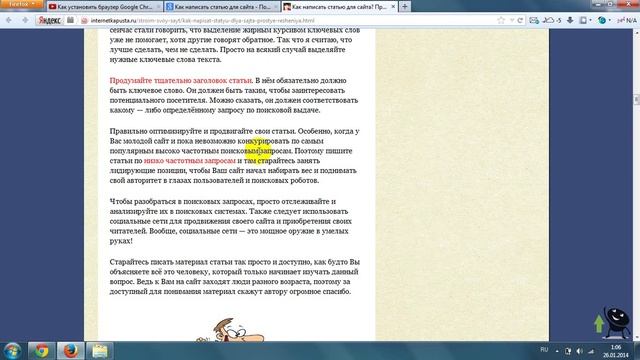Open the Downloads arrow icon
The width and height of the screenshot is (640, 360).
tap(570, 20)
